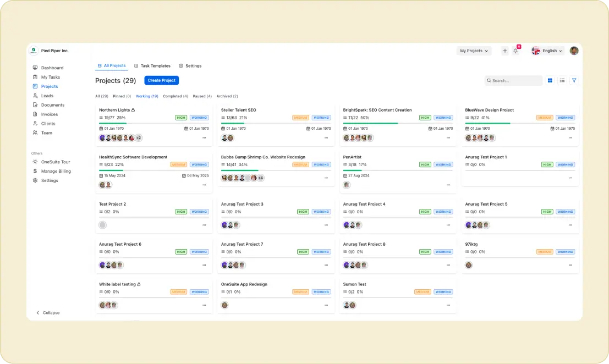This screenshot has height=364, width=609.
Task: Open the filter funnel icon
Action: tap(574, 81)
